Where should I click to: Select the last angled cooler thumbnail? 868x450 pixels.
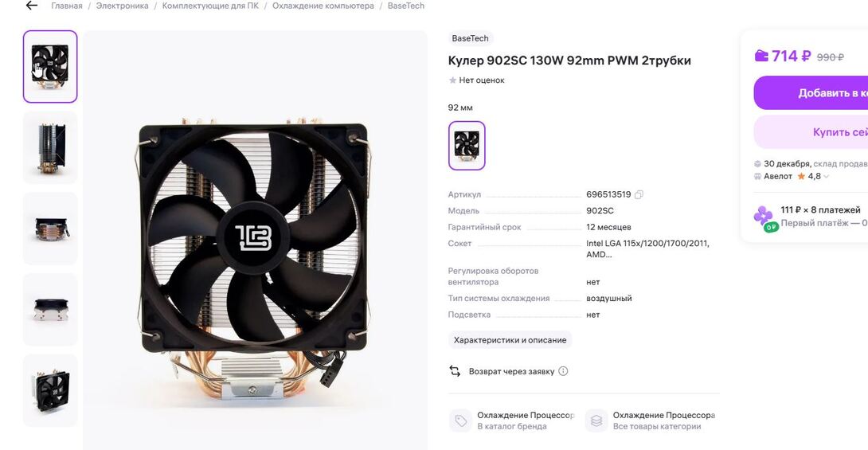point(50,390)
